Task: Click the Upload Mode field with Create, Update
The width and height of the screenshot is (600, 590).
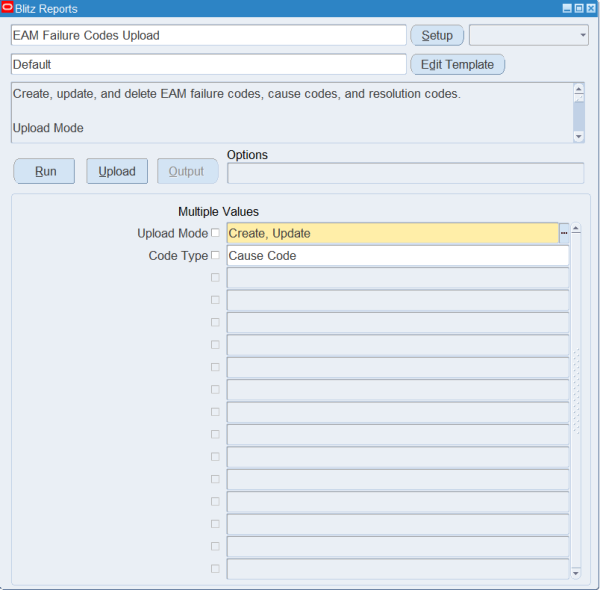Action: point(393,233)
